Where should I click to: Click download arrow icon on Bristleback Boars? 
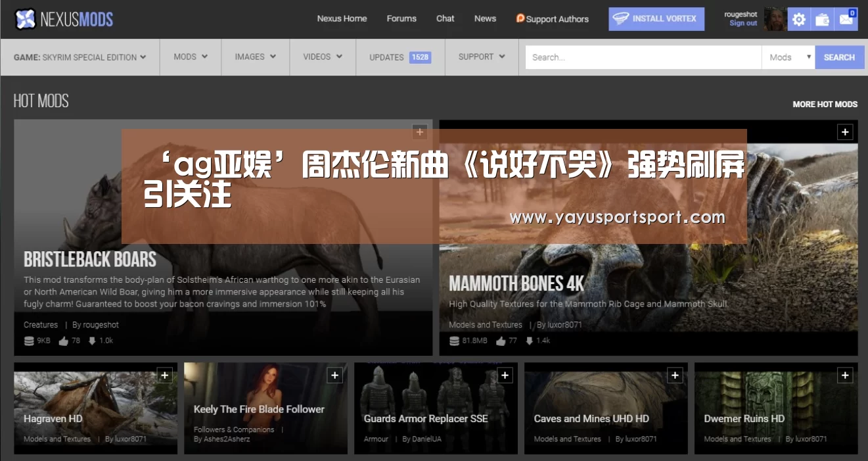point(92,341)
